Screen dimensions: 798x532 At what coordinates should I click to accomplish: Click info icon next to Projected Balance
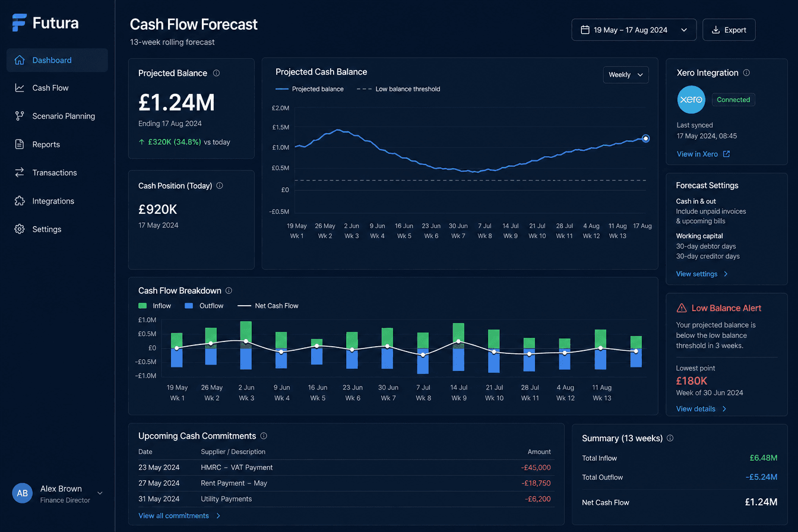click(216, 73)
